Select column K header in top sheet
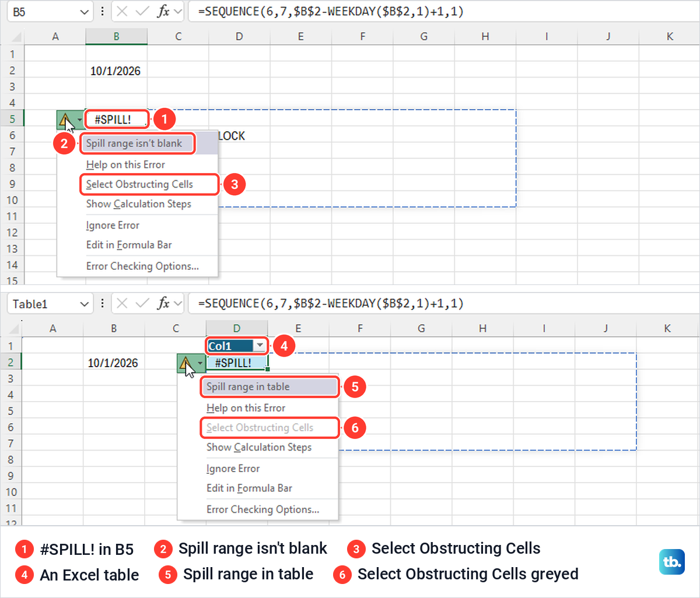This screenshot has width=700, height=598. [x=670, y=36]
